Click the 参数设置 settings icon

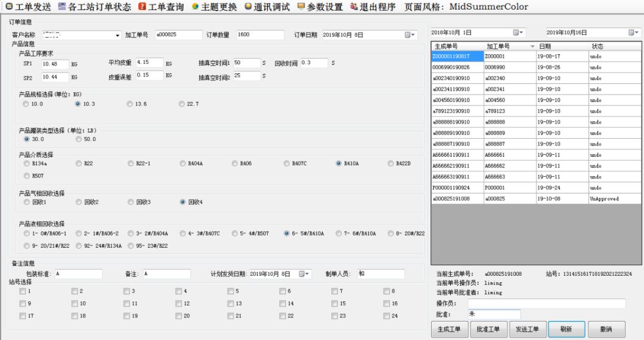tap(301, 7)
